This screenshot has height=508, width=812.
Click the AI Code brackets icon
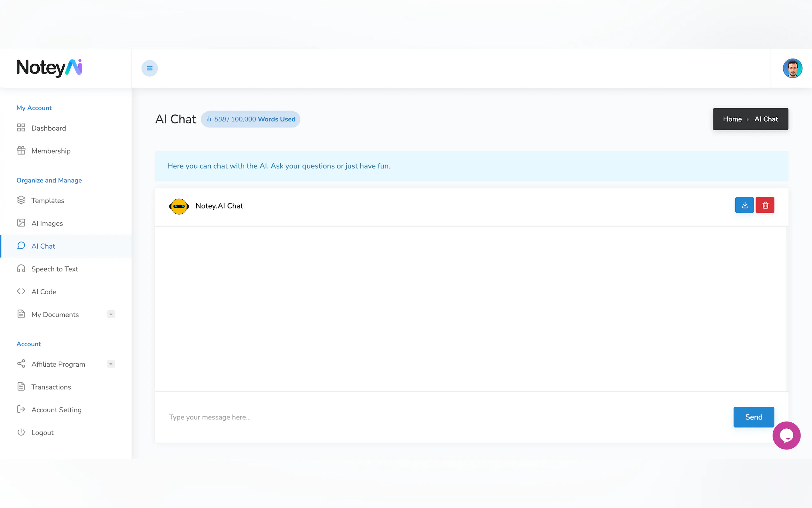point(21,291)
